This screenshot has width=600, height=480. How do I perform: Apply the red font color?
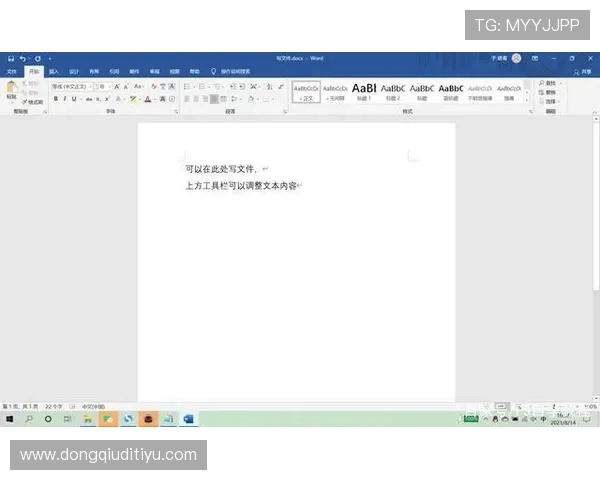(148, 99)
